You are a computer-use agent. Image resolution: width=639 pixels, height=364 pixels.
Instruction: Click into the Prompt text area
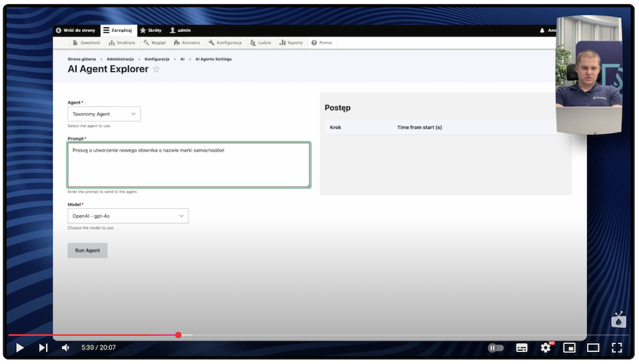point(188,164)
